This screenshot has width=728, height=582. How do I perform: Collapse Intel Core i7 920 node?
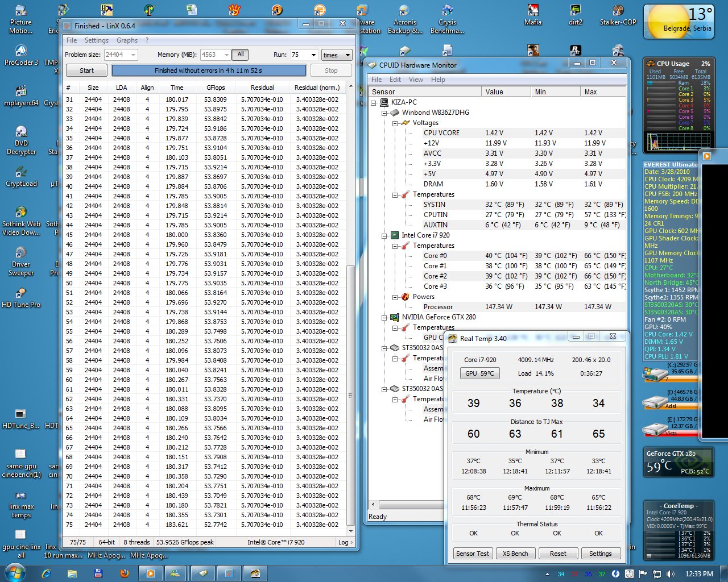click(384, 235)
